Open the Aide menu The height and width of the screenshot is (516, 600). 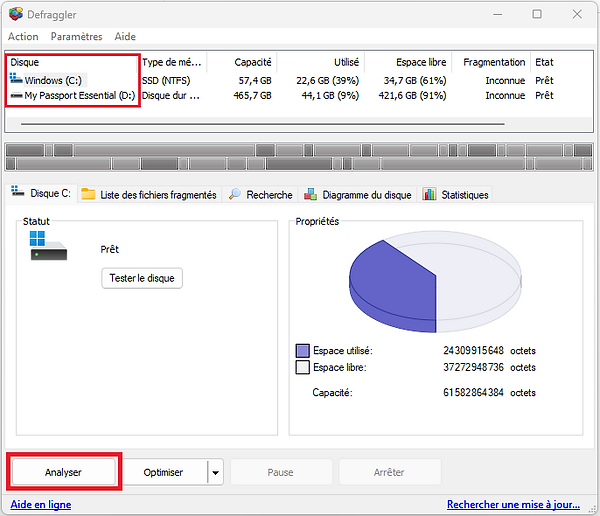click(x=125, y=36)
